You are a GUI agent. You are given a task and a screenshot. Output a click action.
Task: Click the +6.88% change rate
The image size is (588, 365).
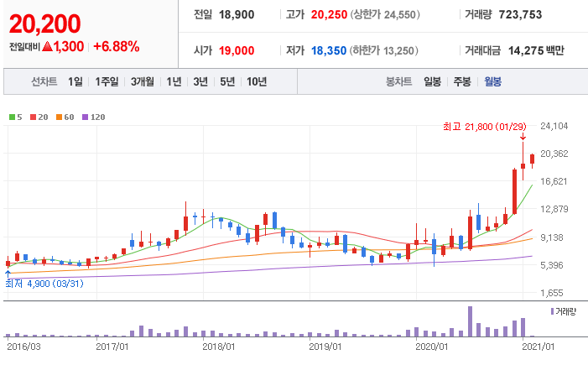(117, 46)
